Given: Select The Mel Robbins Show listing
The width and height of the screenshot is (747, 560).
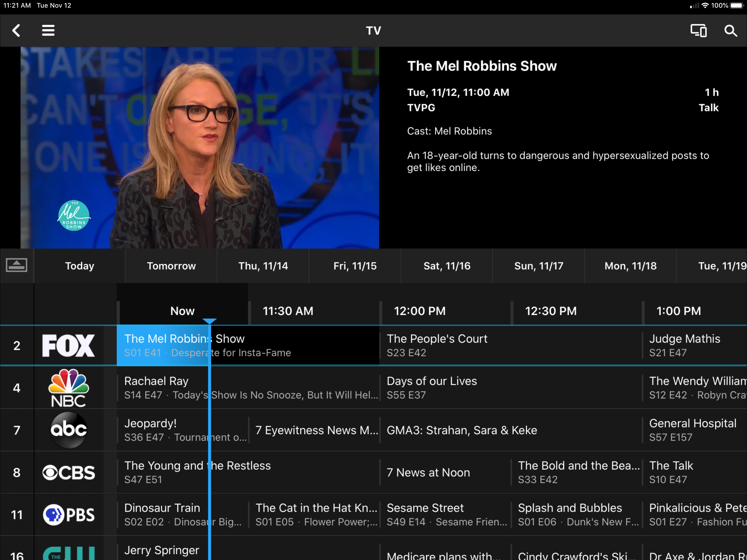Looking at the screenshot, I should click(248, 345).
